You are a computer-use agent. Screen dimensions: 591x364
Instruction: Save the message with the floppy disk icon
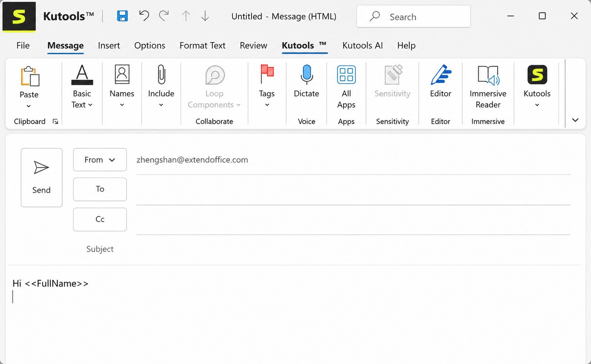122,16
